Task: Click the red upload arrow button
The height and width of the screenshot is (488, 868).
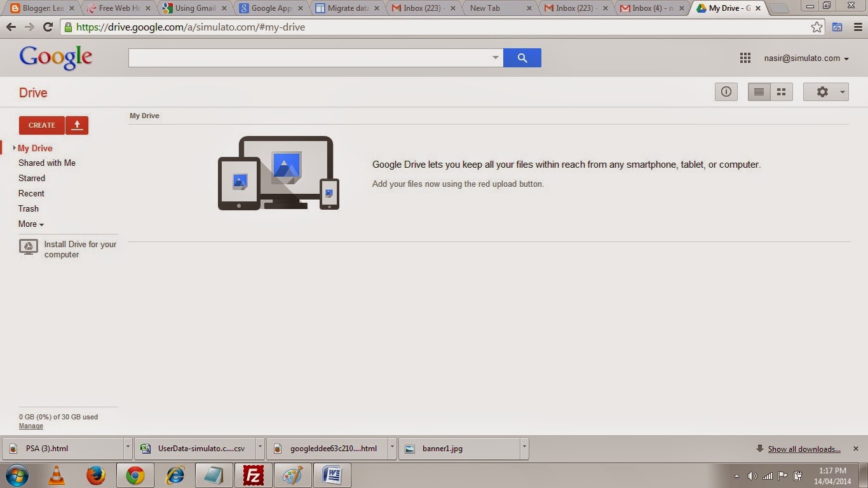Action: [77, 125]
